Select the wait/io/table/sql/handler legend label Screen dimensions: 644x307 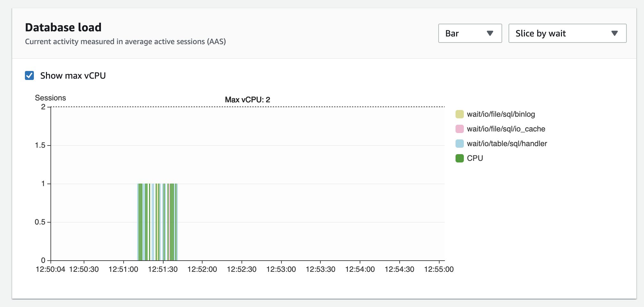(507, 144)
